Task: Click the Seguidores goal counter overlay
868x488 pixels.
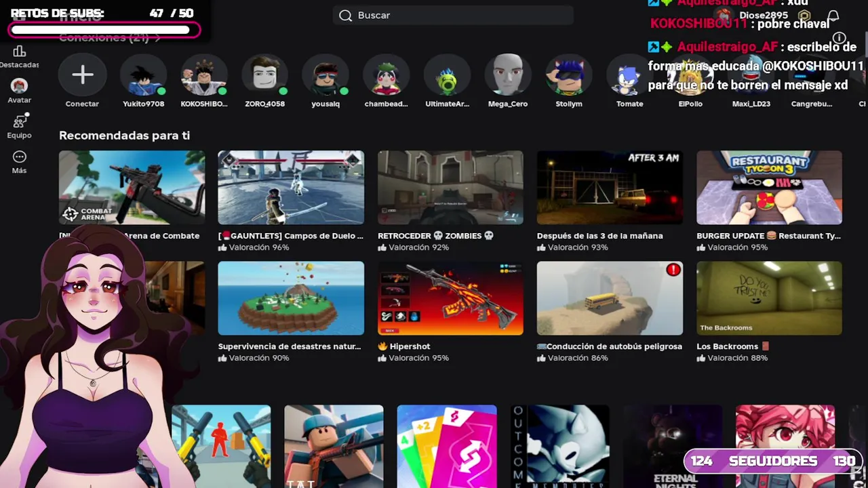Action: coord(773,461)
